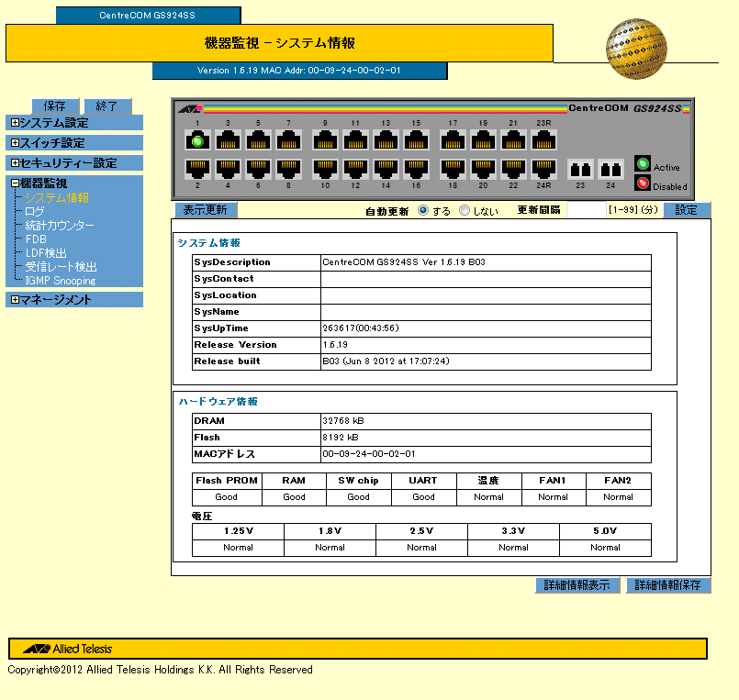Enable auto refresh with する radio button

click(423, 210)
